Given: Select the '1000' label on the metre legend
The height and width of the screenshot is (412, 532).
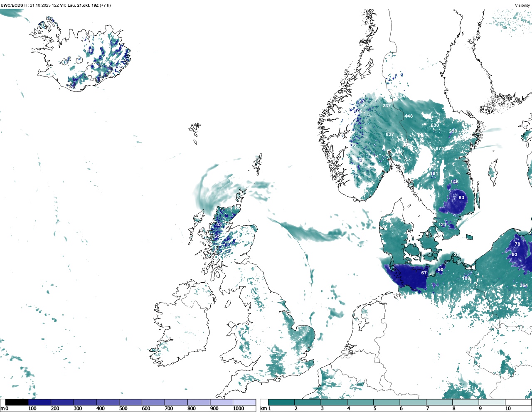Looking at the screenshot, I should (x=239, y=409).
